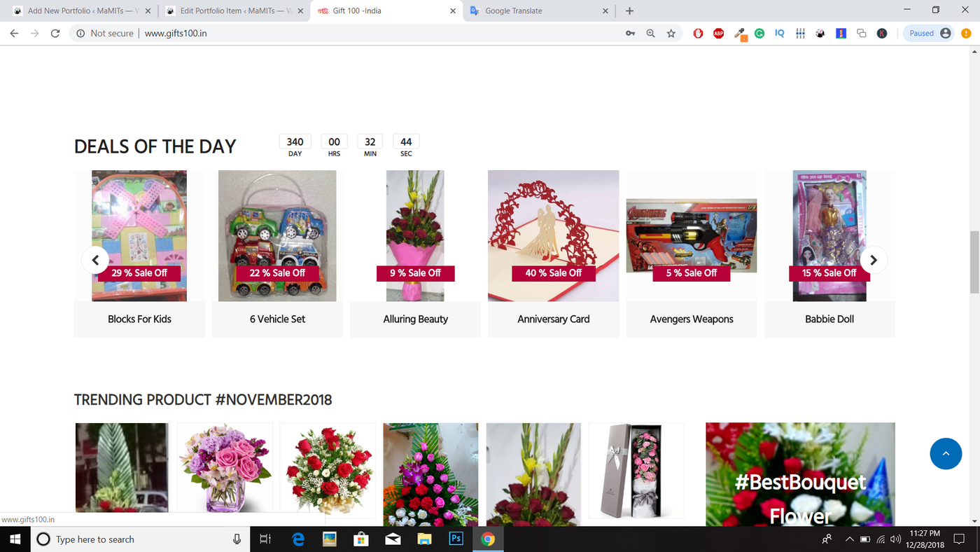This screenshot has width=980, height=552.
Task: Bookmark this page with the star icon
Action: click(x=671, y=33)
